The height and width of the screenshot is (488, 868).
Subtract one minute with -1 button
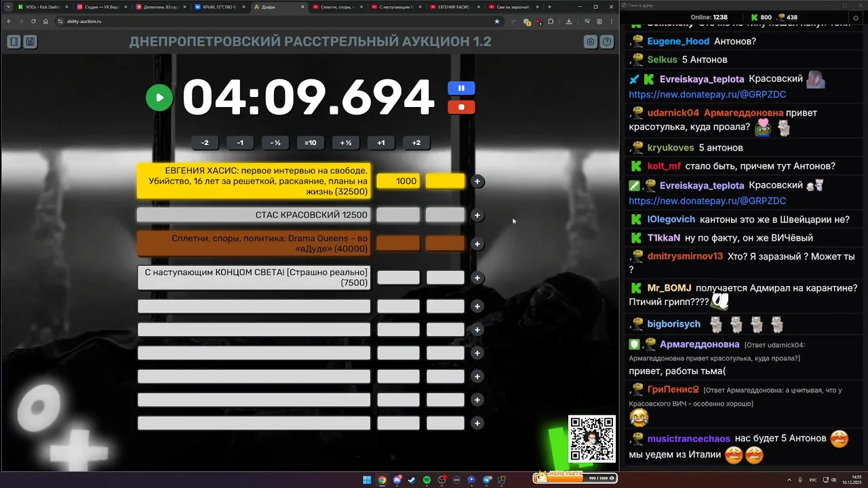240,142
